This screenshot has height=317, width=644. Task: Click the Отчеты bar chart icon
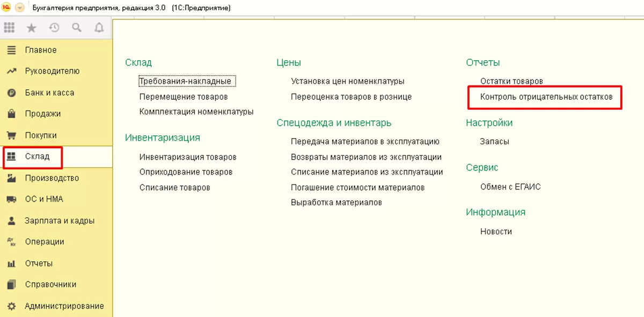(x=11, y=263)
